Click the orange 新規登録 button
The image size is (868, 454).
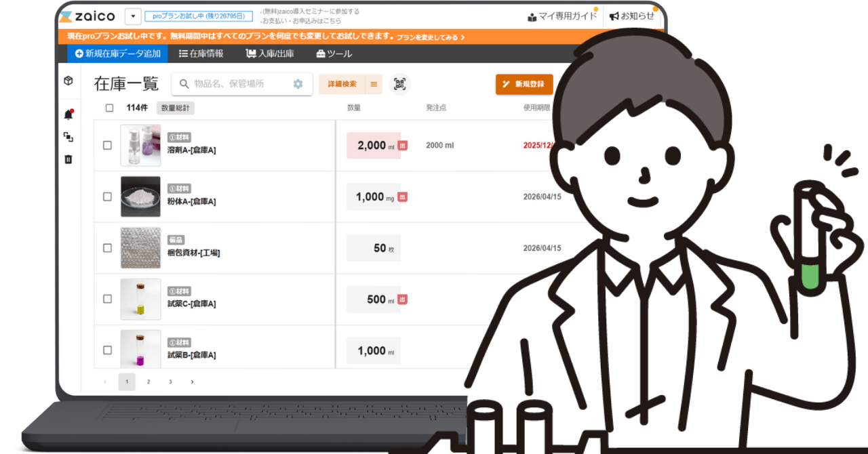tap(524, 84)
